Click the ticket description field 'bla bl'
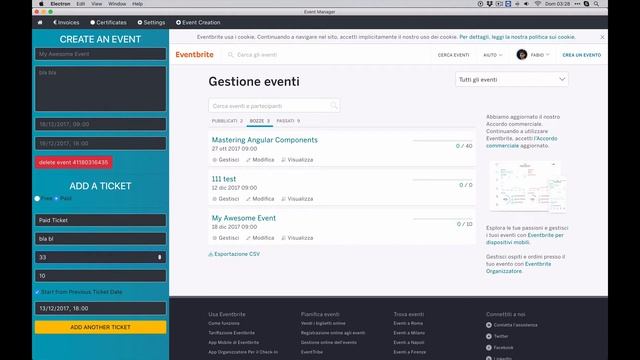The height and width of the screenshot is (360, 640). (x=100, y=239)
